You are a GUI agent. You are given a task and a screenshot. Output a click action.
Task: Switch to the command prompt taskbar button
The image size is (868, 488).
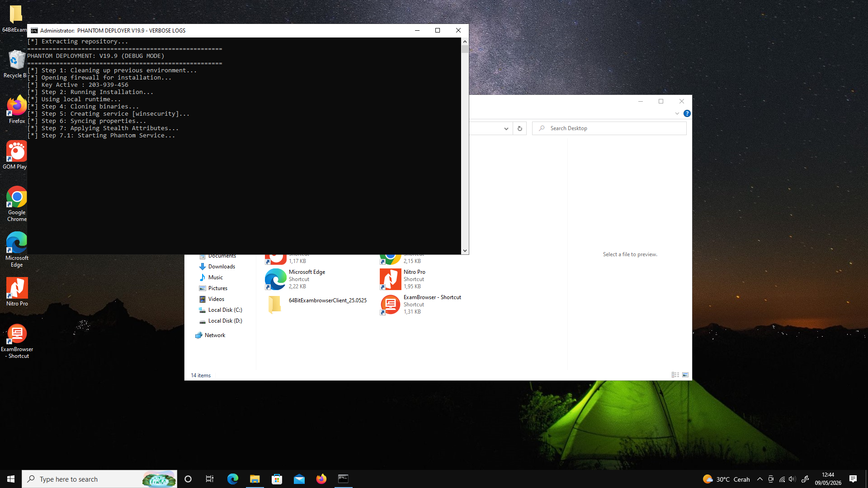click(x=344, y=479)
